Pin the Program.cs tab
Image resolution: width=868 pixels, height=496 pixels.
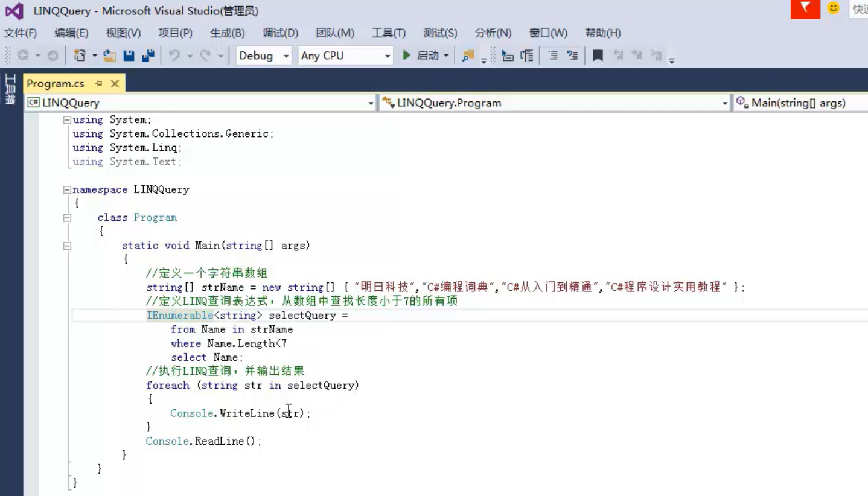point(99,84)
